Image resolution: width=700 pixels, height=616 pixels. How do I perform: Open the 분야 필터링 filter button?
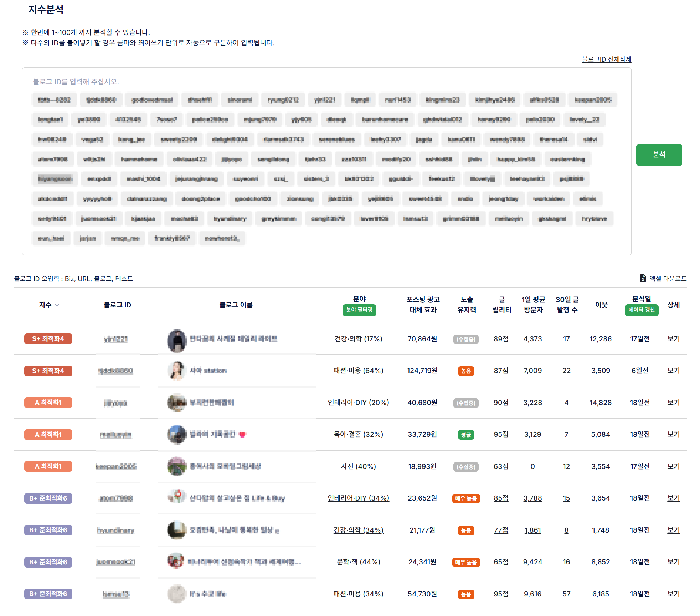[x=359, y=310]
